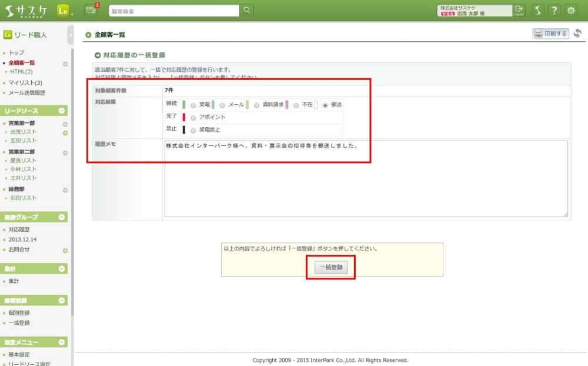Open マイリスト(3) in the sidebar

pos(25,83)
